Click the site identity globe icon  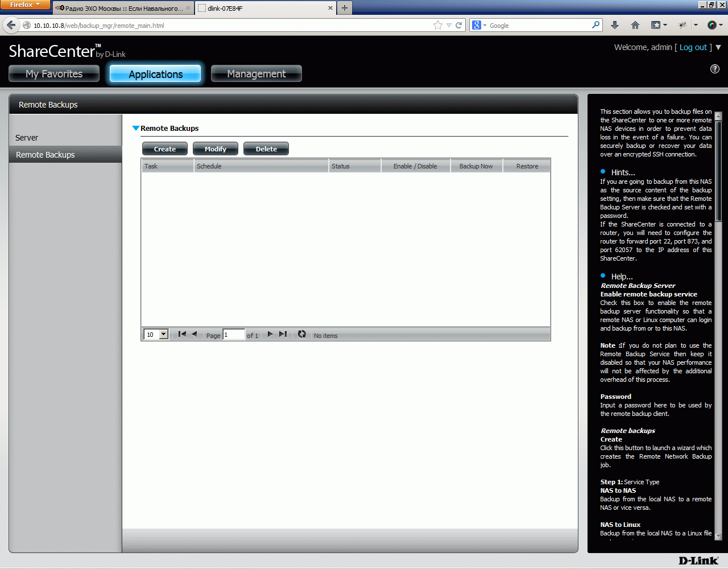27,25
